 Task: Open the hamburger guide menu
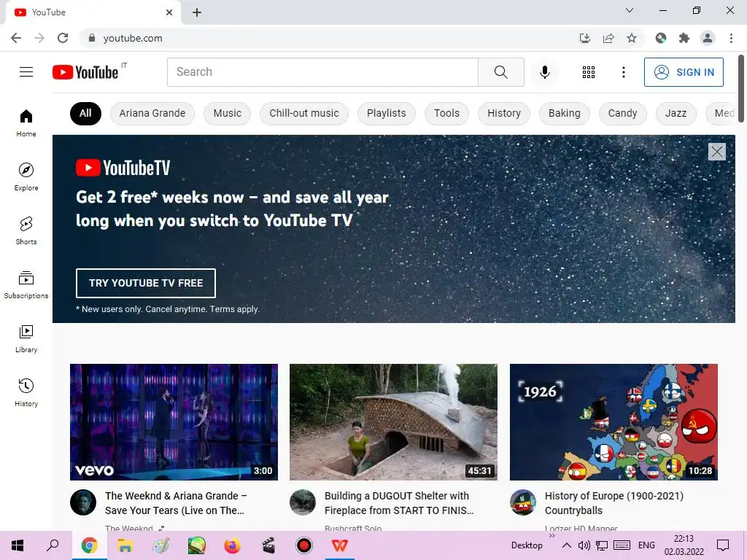pyautogui.click(x=26, y=72)
